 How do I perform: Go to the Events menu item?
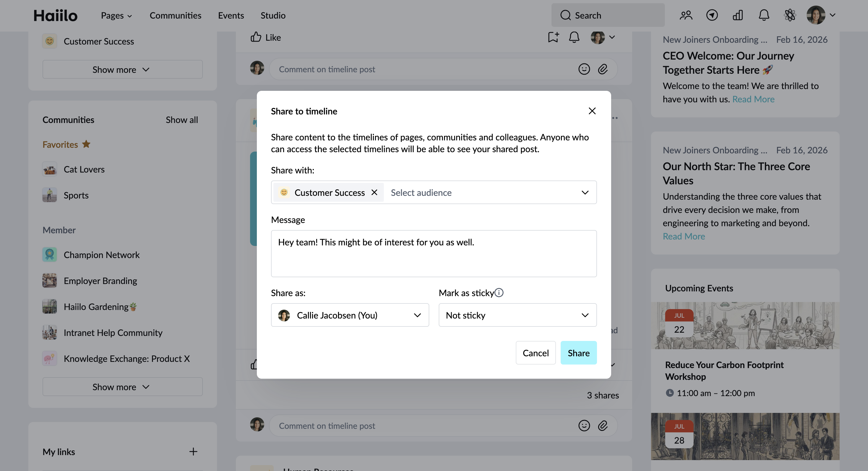click(x=231, y=16)
